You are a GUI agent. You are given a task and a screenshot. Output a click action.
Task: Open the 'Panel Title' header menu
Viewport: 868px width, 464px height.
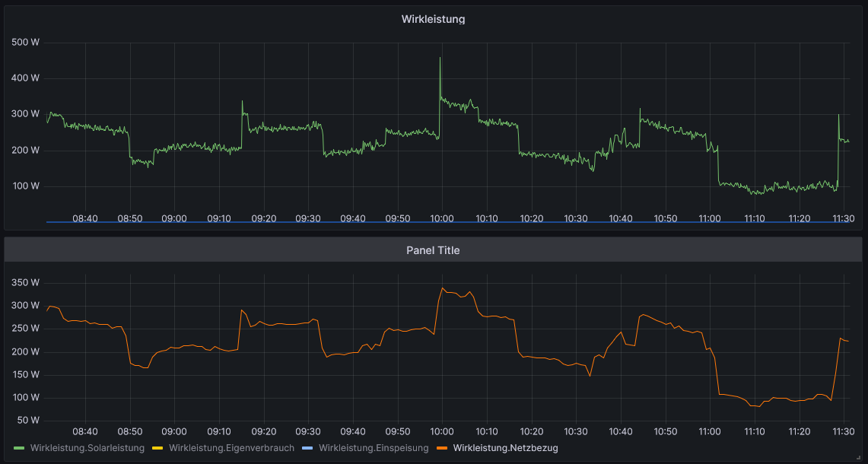point(433,250)
